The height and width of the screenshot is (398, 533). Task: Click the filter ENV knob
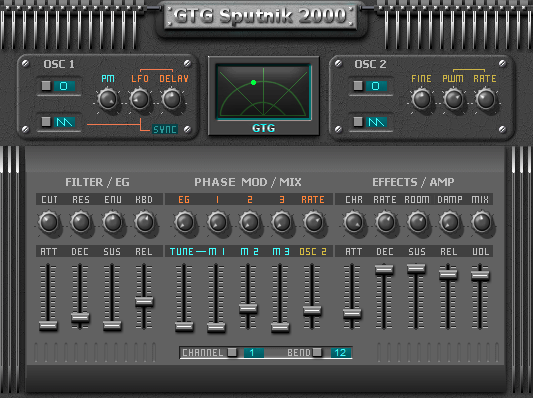click(x=113, y=222)
